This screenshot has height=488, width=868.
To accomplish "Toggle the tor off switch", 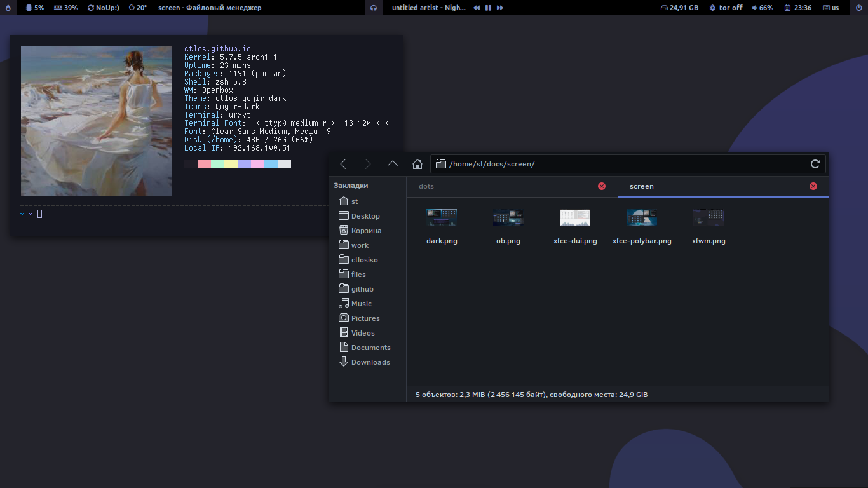I will click(726, 8).
